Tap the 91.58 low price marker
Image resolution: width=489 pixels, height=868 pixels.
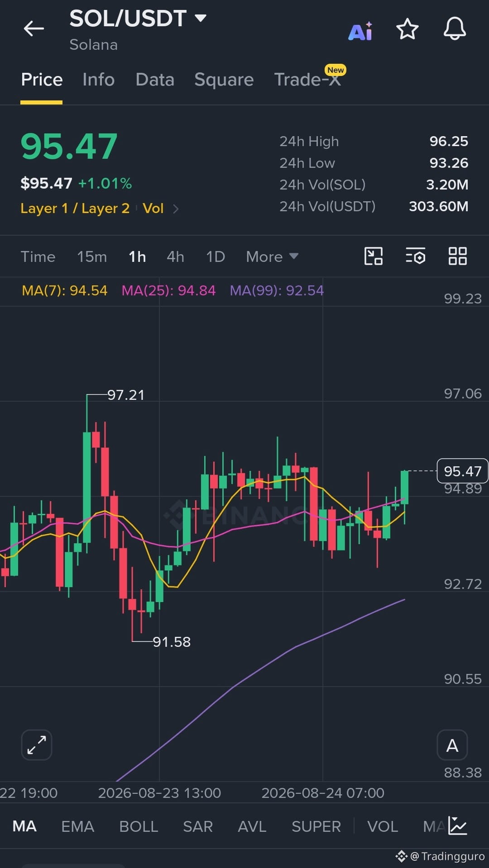(x=172, y=641)
